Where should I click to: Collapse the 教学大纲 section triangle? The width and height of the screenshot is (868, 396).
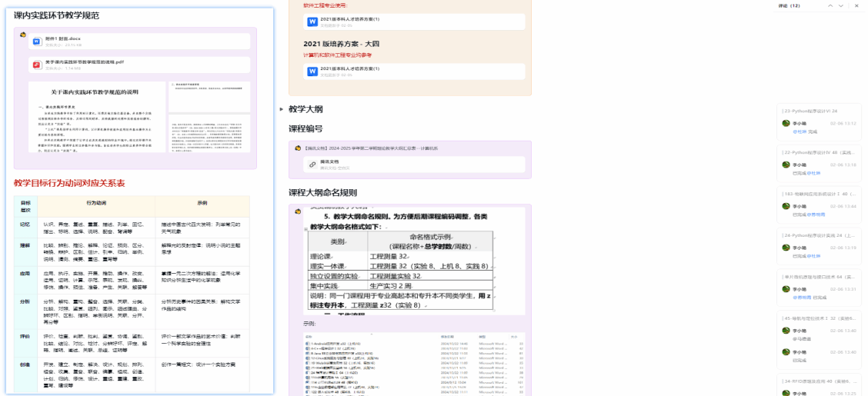tap(282, 109)
